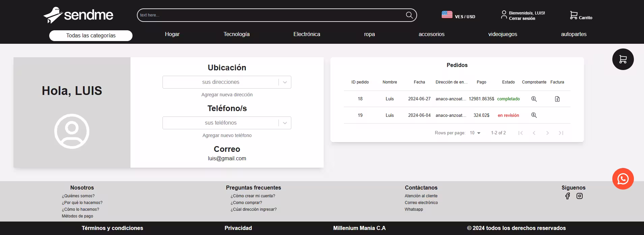
Task: Go to previous page of orders
Action: (x=534, y=133)
